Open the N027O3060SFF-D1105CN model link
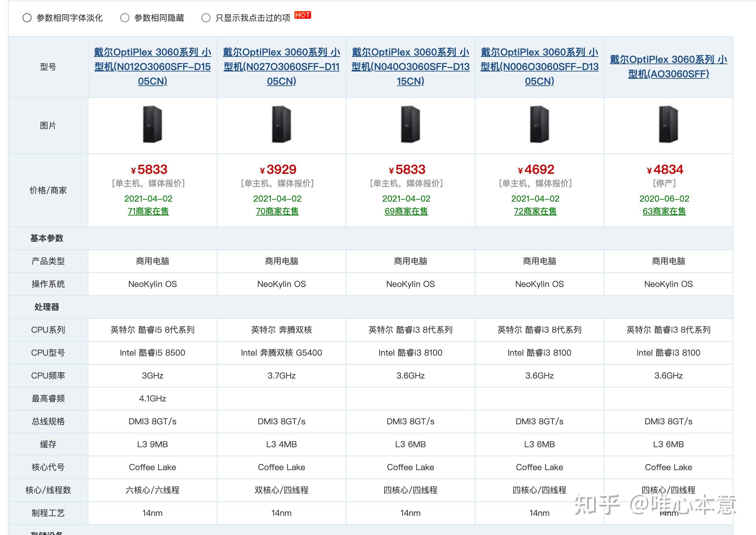The image size is (756, 535). (282, 67)
